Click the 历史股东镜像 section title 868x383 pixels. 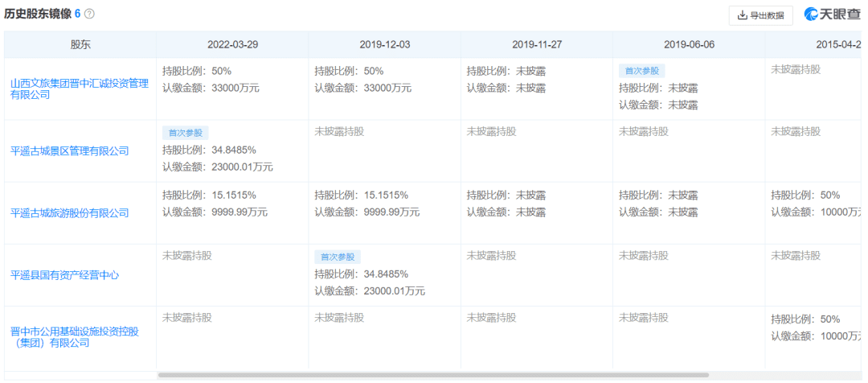[38, 14]
